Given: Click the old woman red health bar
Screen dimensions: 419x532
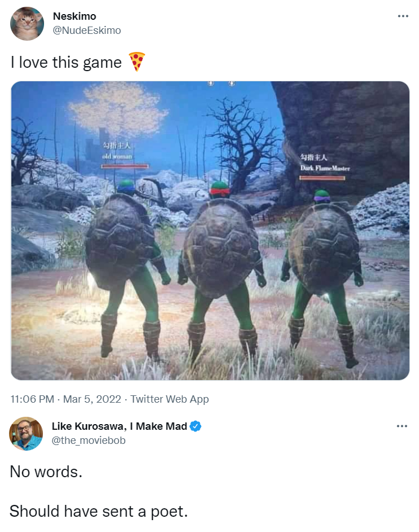Looking at the screenshot, I should (x=125, y=166).
